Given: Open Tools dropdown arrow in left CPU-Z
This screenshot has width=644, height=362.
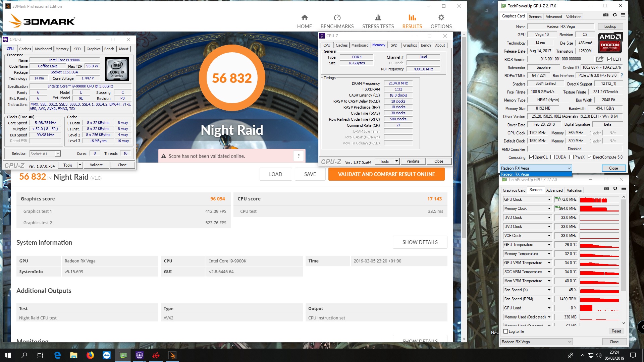Looking at the screenshot, I should pos(80,165).
